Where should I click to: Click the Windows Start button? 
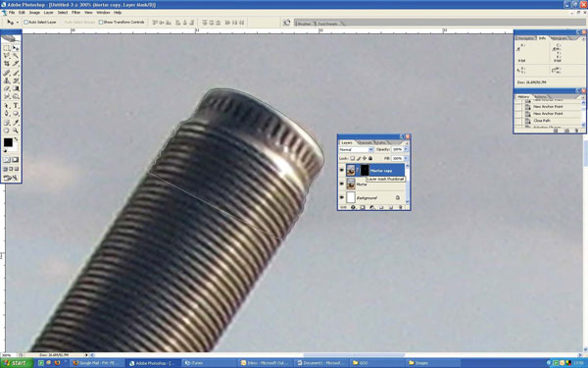(16, 363)
